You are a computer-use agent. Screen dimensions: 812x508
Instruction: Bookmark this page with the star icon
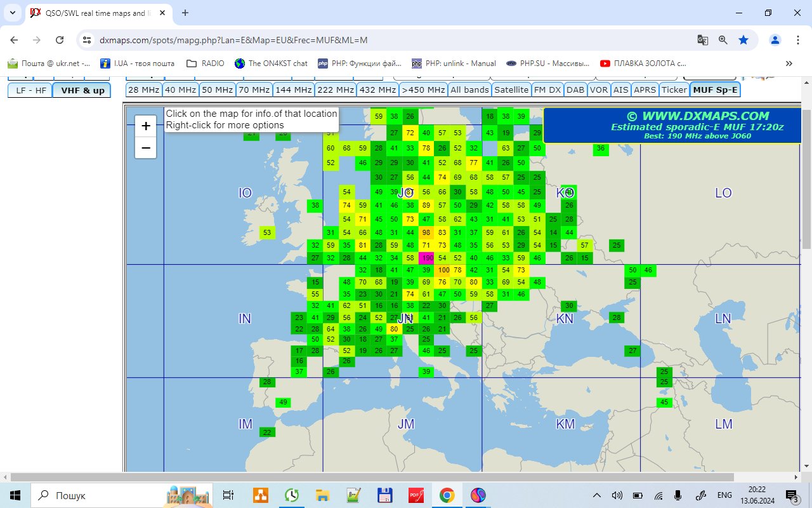click(x=743, y=40)
